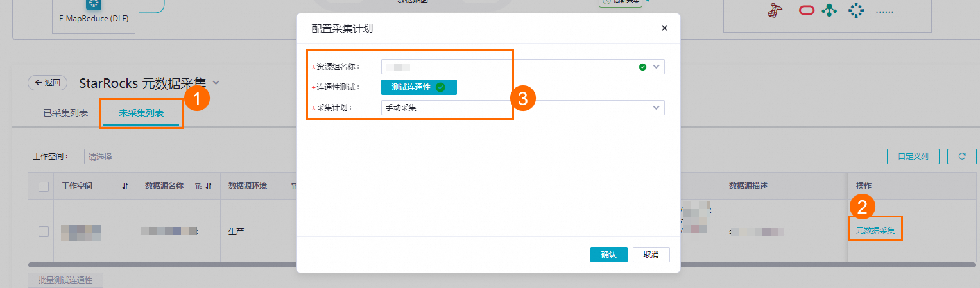Click the 生产 environment cell

point(237,231)
